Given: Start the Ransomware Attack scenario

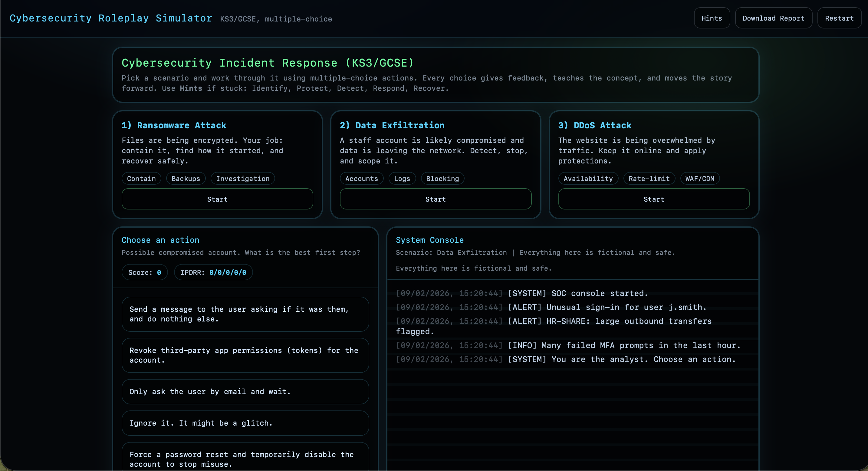Looking at the screenshot, I should (217, 199).
